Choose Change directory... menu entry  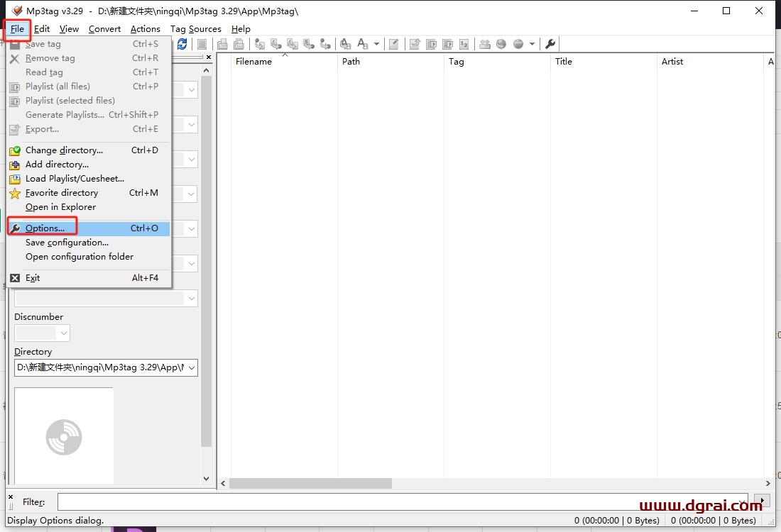89,150
